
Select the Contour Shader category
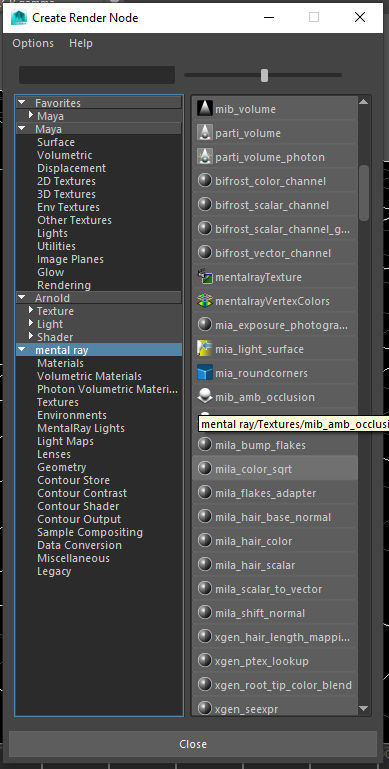point(78,506)
